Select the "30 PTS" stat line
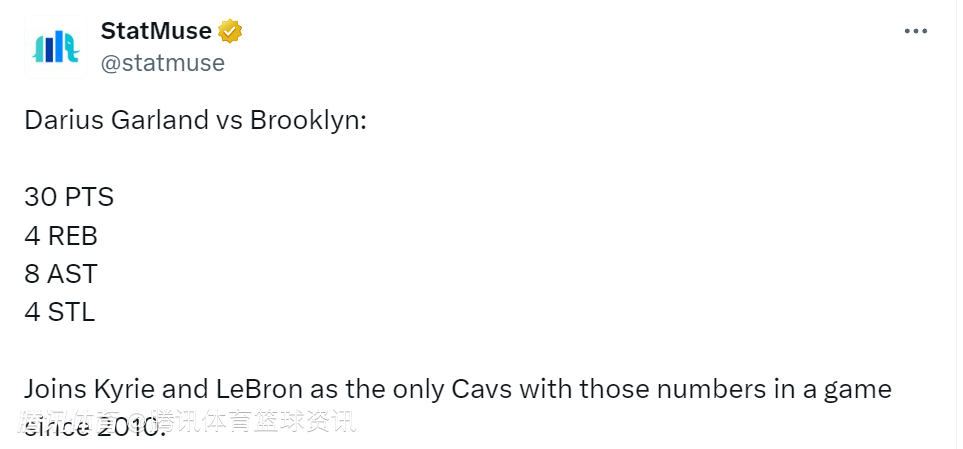 click(x=69, y=197)
